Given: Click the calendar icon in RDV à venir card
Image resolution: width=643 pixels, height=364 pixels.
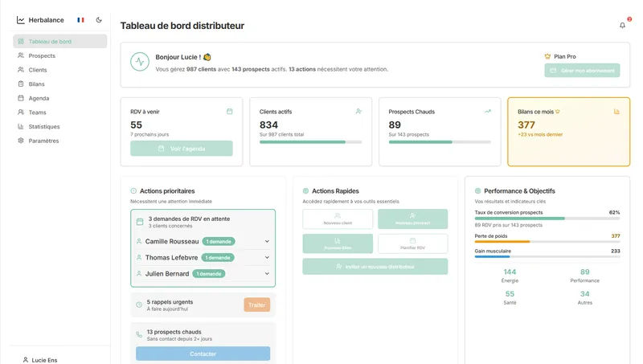Looking at the screenshot, I should tap(230, 112).
